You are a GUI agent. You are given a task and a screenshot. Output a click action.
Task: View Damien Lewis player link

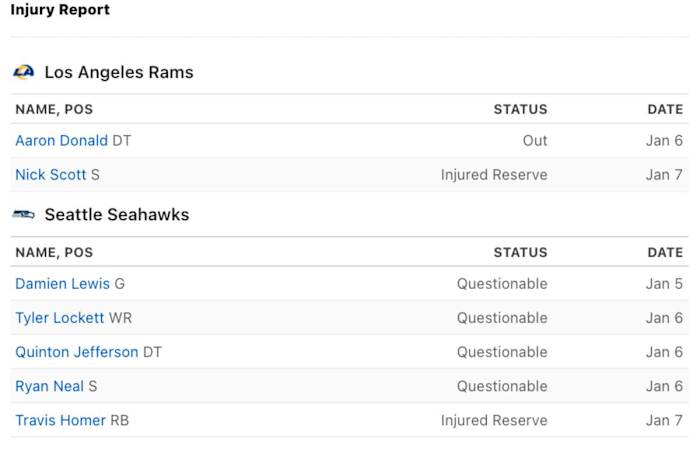coord(62,284)
